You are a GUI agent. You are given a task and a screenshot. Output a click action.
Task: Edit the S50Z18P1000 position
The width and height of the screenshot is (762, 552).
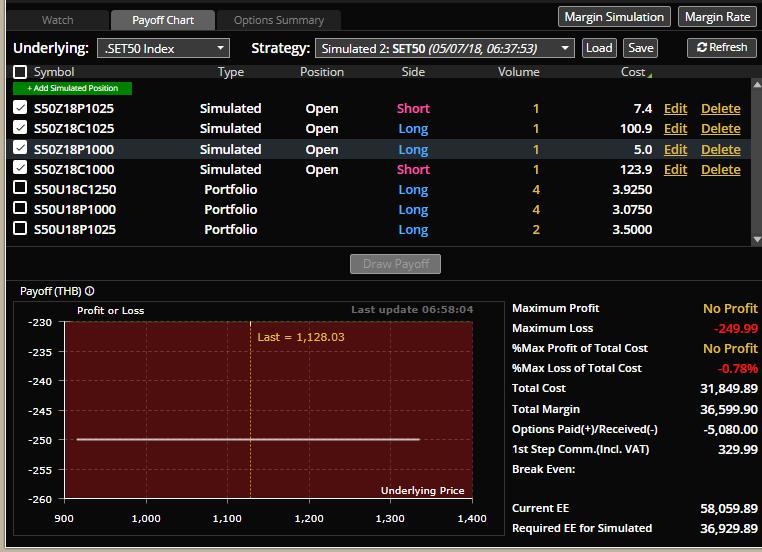tap(675, 149)
